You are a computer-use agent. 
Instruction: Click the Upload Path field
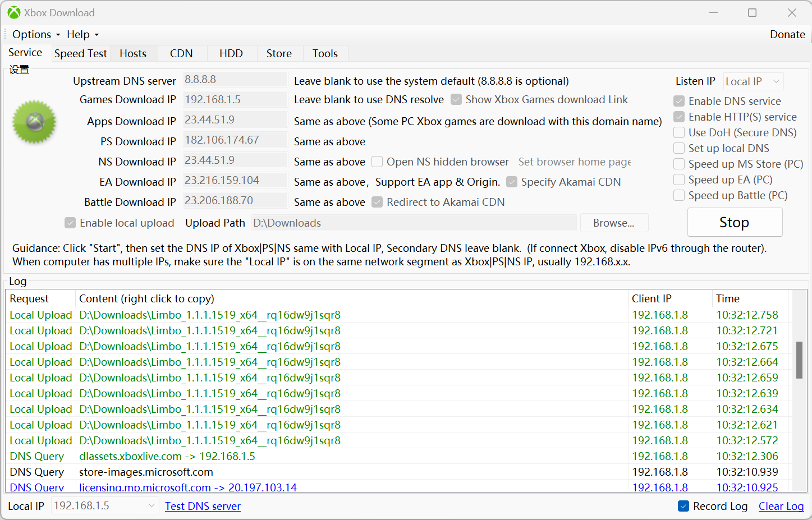pyautogui.click(x=414, y=223)
